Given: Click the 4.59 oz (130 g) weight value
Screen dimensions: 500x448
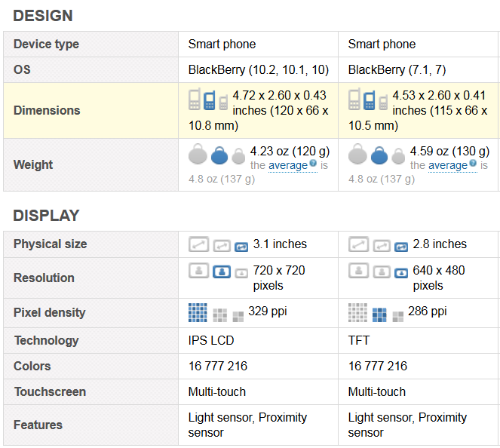Looking at the screenshot, I should pos(449,151).
